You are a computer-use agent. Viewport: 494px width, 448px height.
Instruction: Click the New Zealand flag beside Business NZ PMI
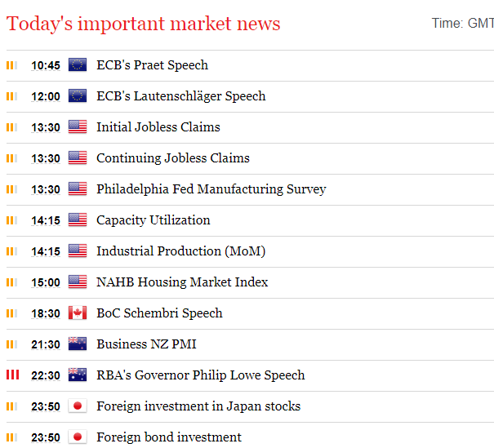tap(78, 344)
